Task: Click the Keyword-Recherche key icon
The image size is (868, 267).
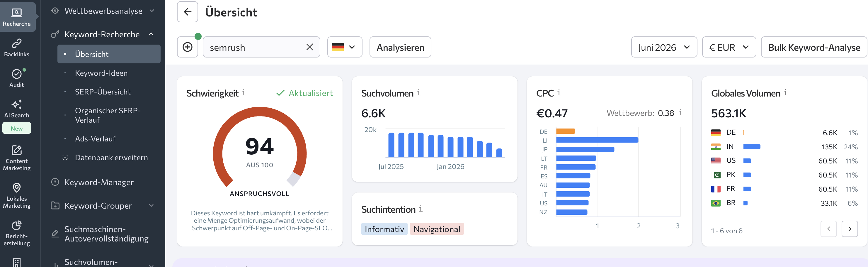Action: [55, 34]
